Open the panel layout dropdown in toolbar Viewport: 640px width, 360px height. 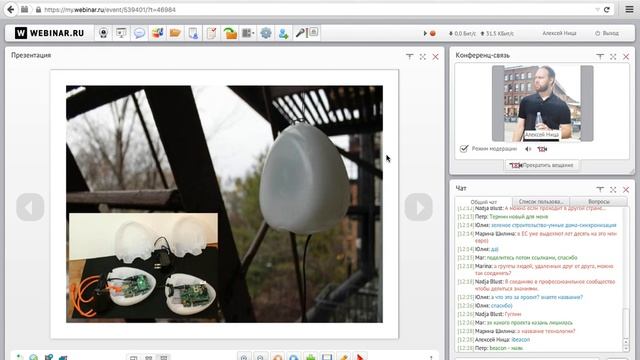[x=248, y=33]
